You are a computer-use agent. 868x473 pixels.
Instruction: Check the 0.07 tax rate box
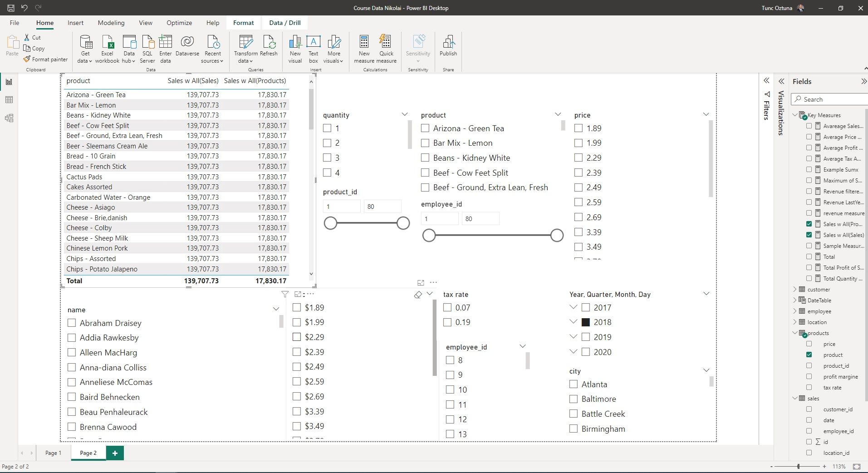tap(447, 307)
